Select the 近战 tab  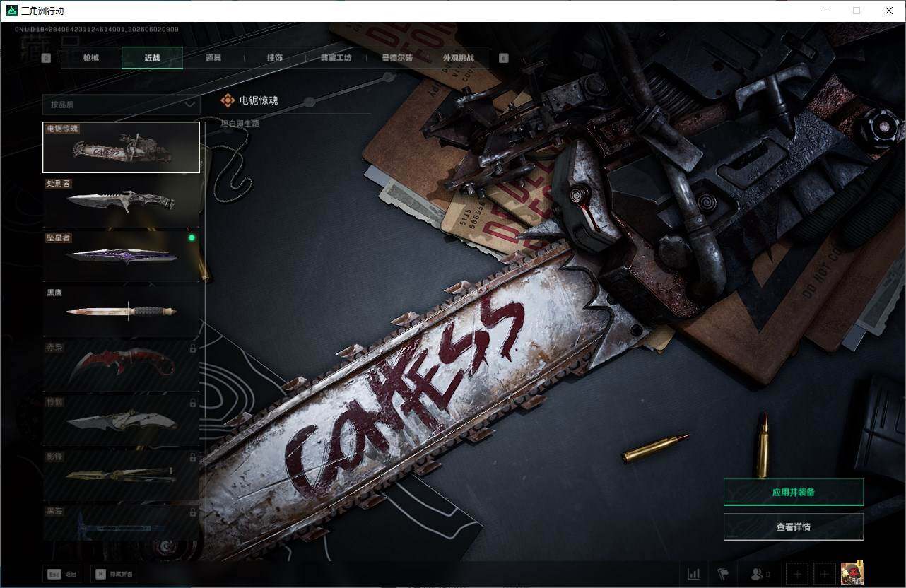tap(152, 58)
